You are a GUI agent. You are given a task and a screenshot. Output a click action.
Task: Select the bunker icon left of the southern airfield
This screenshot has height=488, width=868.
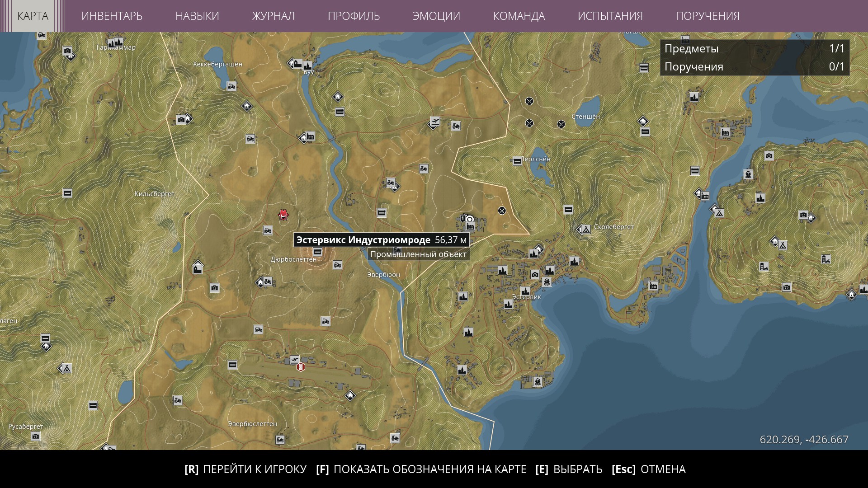232,364
